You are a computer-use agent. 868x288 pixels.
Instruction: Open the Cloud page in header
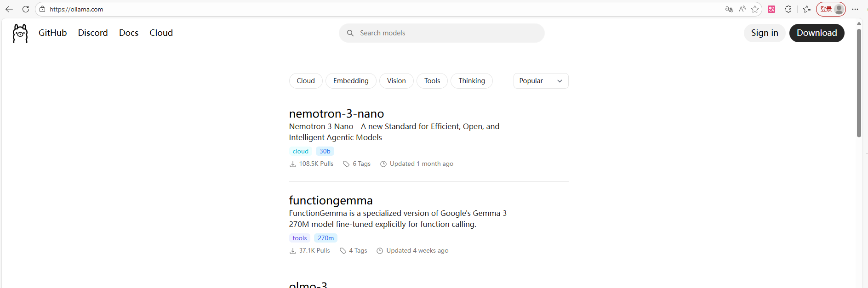161,33
